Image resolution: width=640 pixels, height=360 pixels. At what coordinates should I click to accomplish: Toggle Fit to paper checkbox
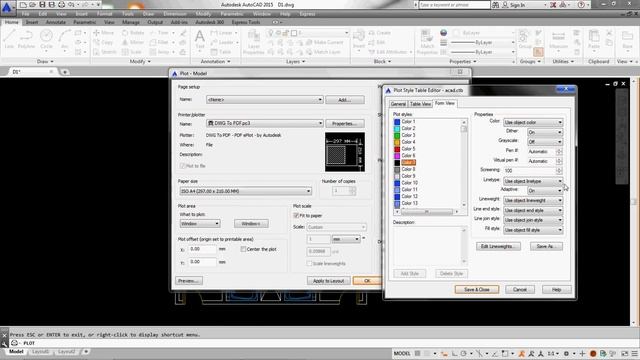click(296, 216)
